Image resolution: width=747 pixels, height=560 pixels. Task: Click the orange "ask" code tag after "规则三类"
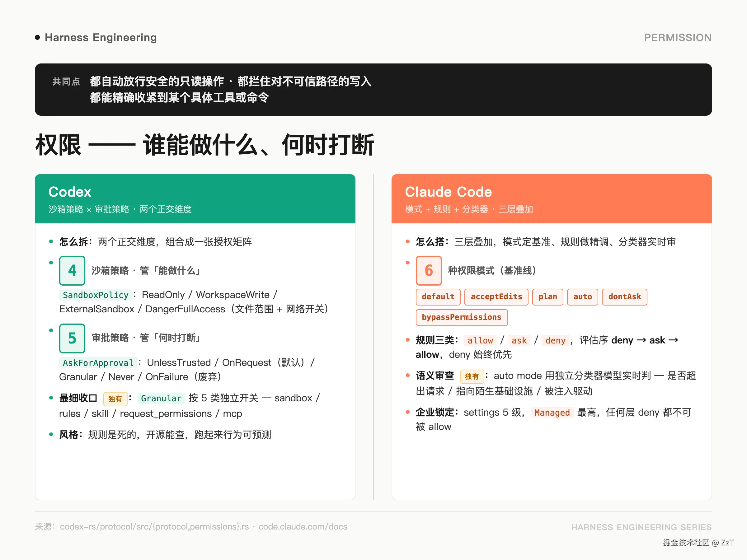pos(519,341)
